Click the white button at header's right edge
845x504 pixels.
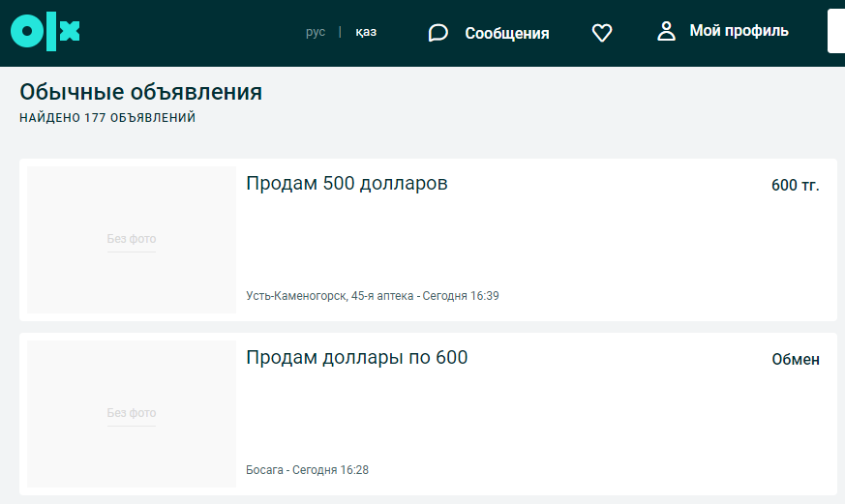pyautogui.click(x=836, y=31)
